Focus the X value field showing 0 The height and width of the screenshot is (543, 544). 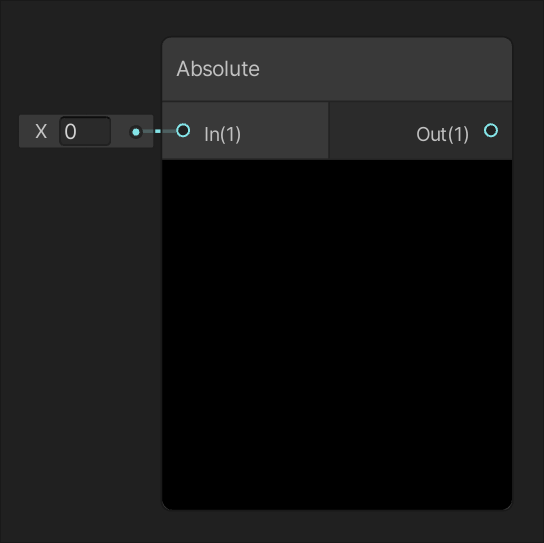(x=85, y=131)
